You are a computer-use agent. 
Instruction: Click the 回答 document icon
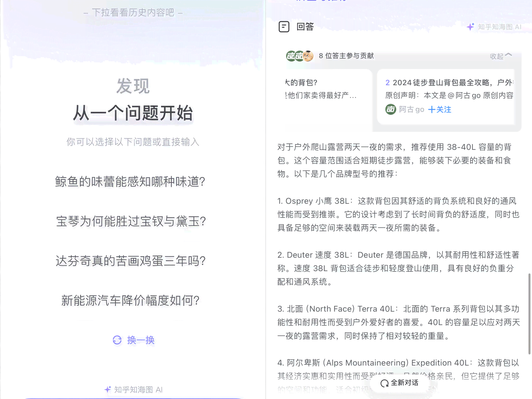[284, 27]
